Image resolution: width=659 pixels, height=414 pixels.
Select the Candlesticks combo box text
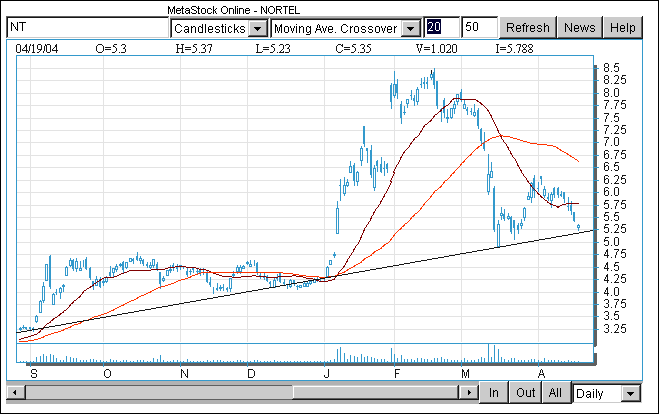pos(210,29)
